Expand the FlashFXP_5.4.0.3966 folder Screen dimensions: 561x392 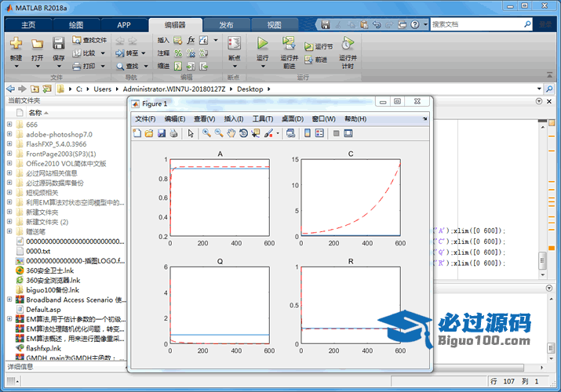tap(9, 143)
